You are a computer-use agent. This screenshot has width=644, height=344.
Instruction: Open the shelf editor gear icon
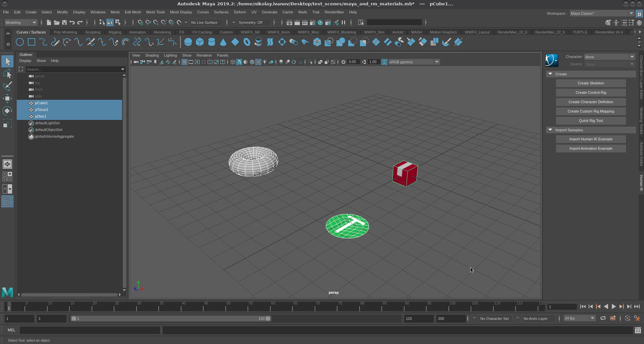coord(8,44)
